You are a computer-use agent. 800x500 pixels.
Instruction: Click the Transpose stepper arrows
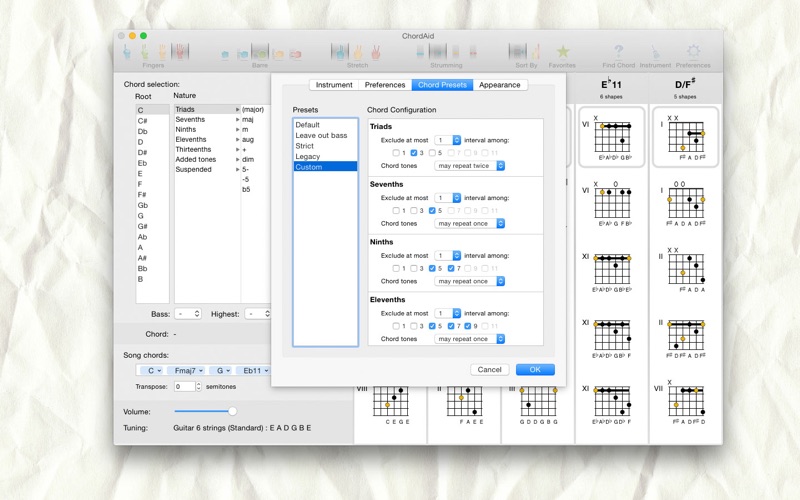pos(198,386)
